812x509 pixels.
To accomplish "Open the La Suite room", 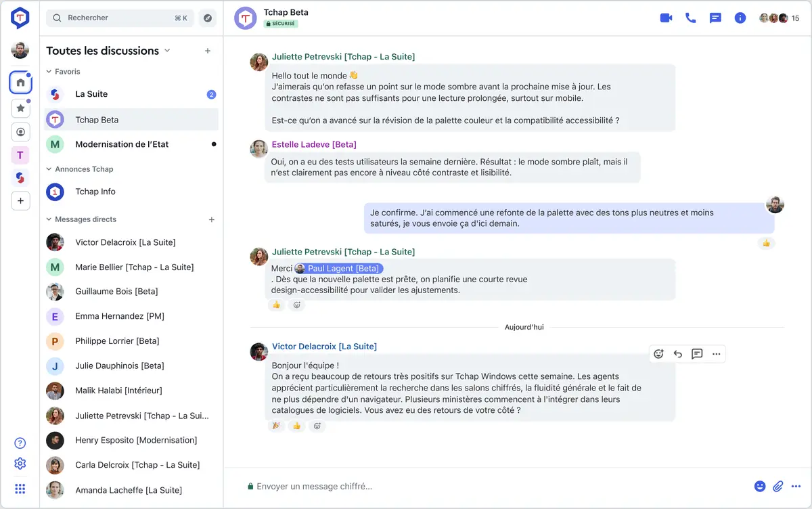I will (131, 95).
